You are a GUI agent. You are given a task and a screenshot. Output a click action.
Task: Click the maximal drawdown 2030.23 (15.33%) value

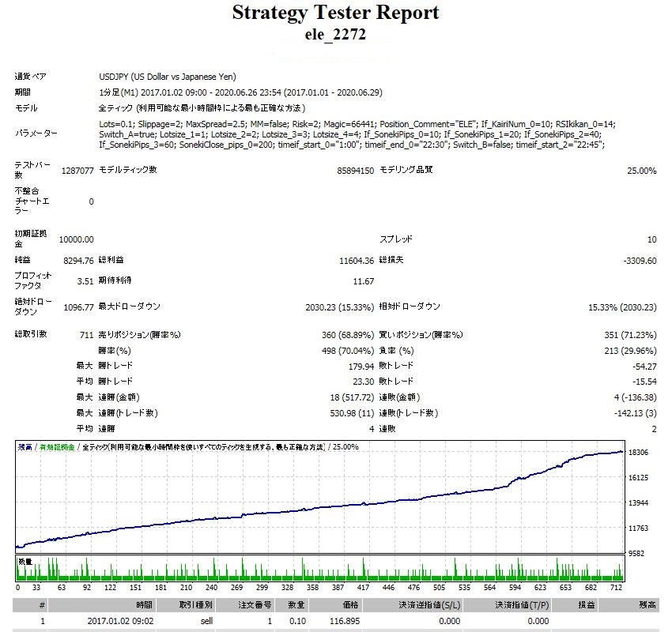340,307
